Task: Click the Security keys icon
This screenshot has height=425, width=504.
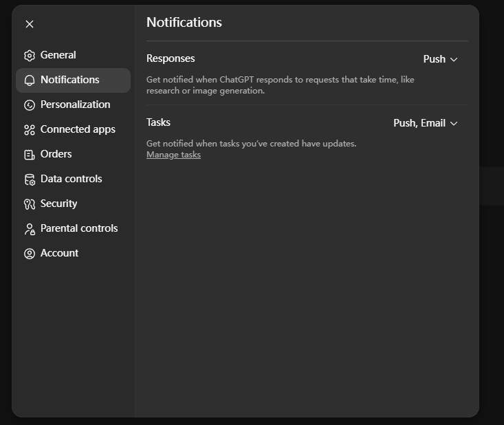Action: pos(29,204)
